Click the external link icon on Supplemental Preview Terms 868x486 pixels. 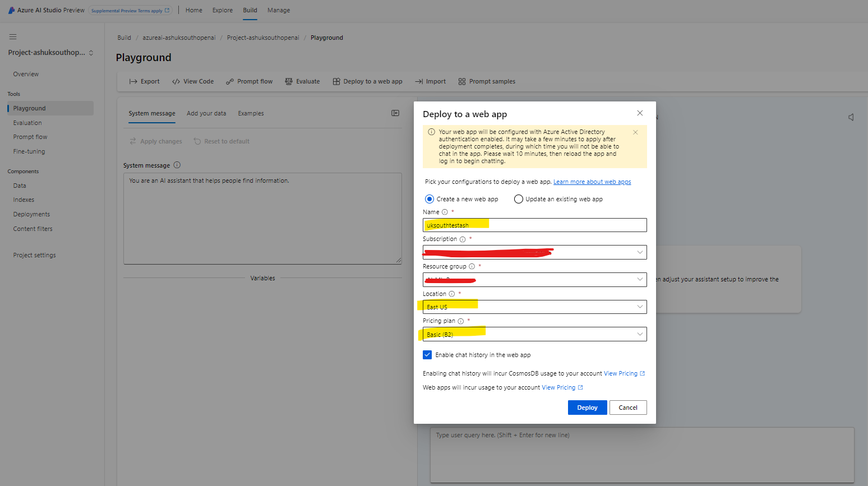(x=167, y=10)
